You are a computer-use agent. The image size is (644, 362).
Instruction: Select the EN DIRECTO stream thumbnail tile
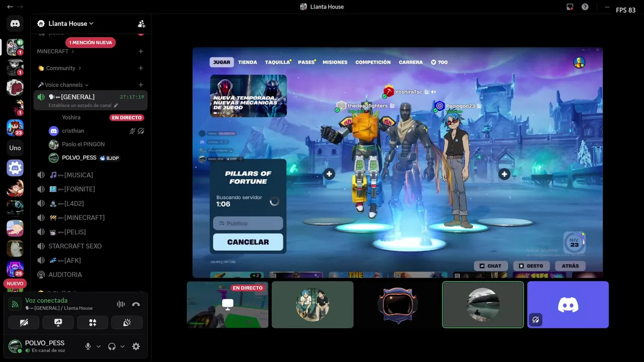[x=227, y=305]
